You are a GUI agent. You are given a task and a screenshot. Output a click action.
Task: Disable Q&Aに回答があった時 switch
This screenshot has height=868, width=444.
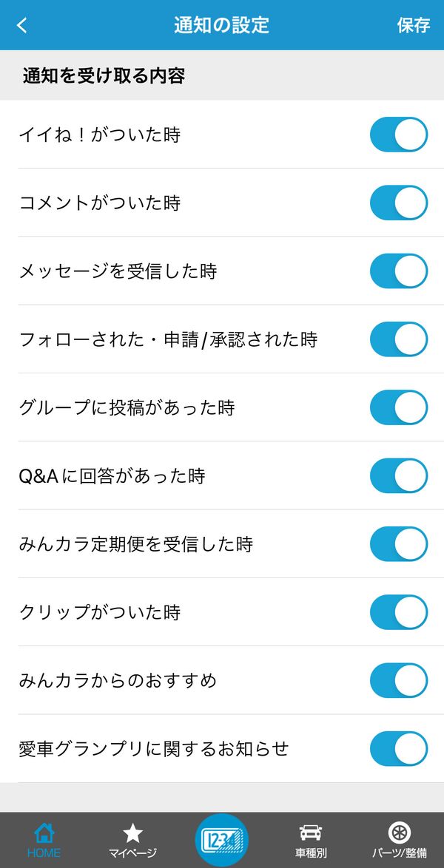click(x=399, y=475)
